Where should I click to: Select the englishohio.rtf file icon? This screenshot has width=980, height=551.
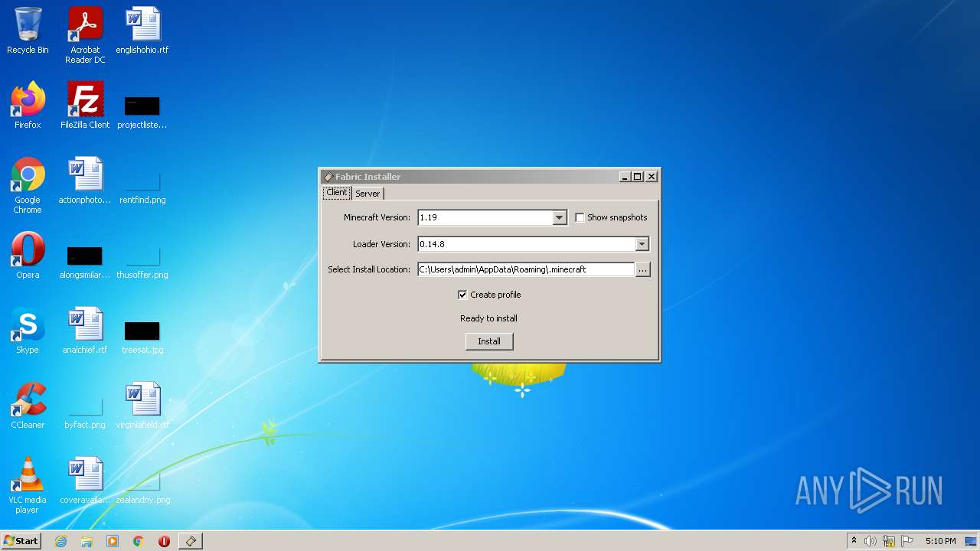(142, 31)
